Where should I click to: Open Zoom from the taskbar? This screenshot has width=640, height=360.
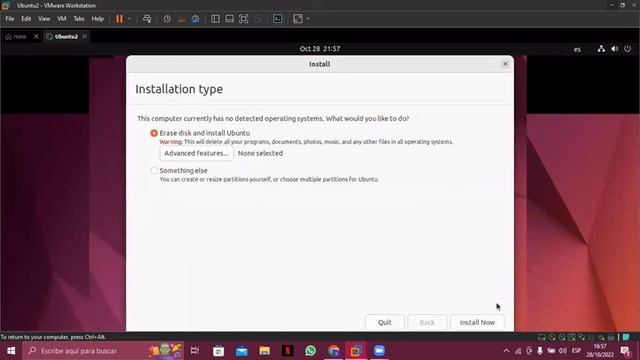[x=380, y=351]
